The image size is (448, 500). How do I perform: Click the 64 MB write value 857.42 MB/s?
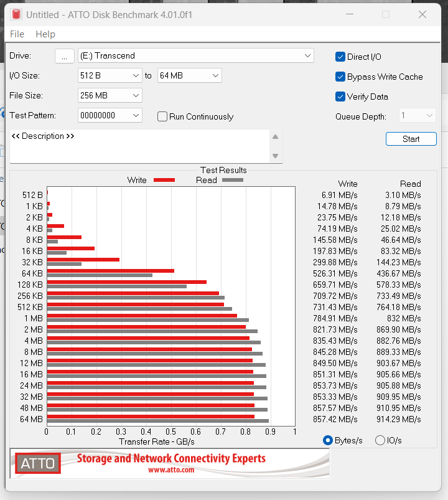click(335, 419)
